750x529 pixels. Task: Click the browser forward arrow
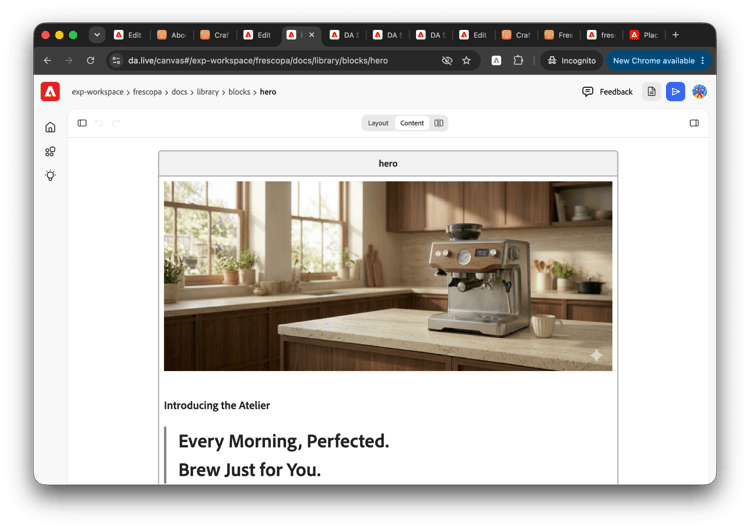[x=69, y=60]
